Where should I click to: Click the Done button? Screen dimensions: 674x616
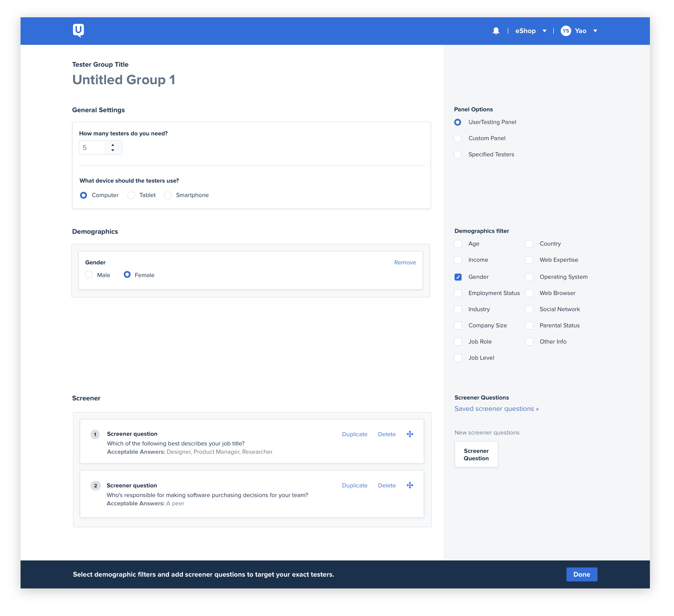click(582, 574)
